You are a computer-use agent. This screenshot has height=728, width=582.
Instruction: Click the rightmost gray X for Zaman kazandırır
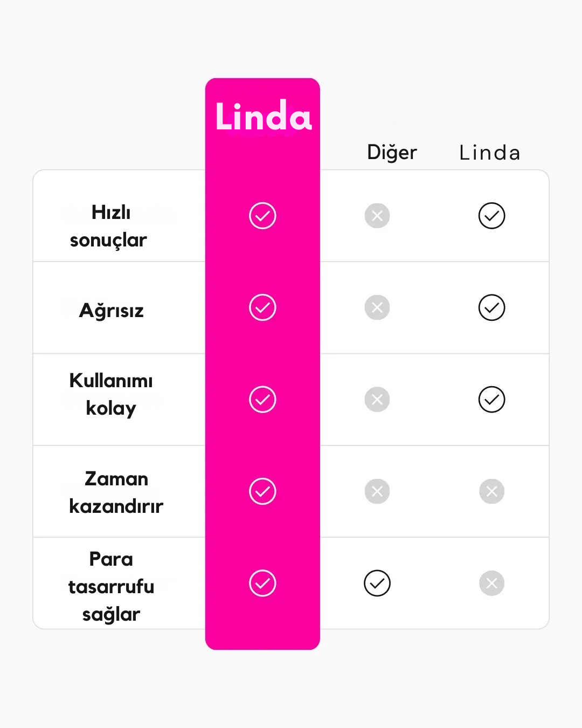(491, 491)
